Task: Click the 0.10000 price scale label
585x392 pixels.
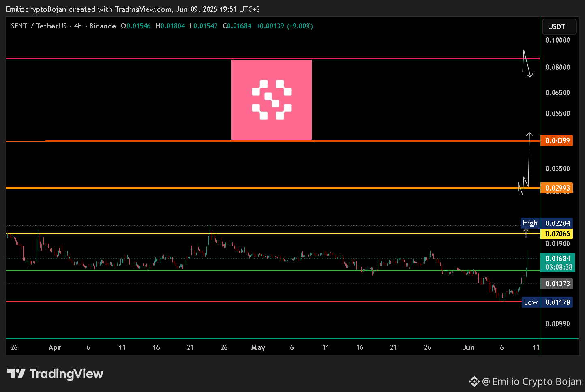Action: click(x=558, y=40)
